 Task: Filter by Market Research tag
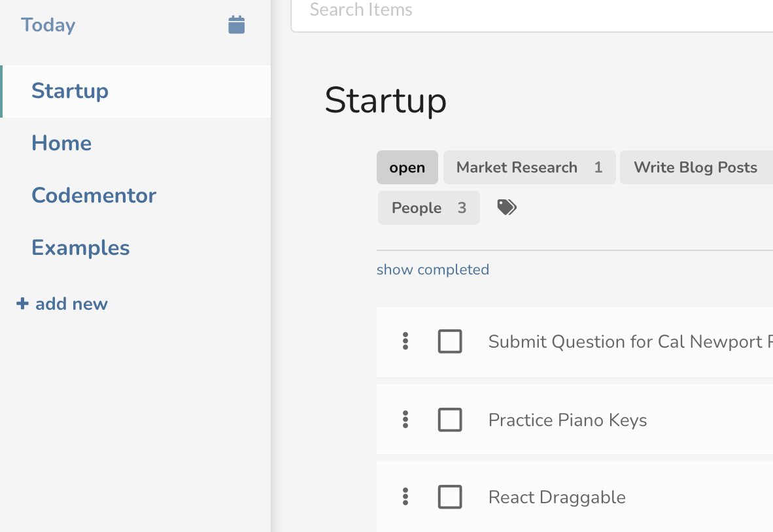(529, 168)
